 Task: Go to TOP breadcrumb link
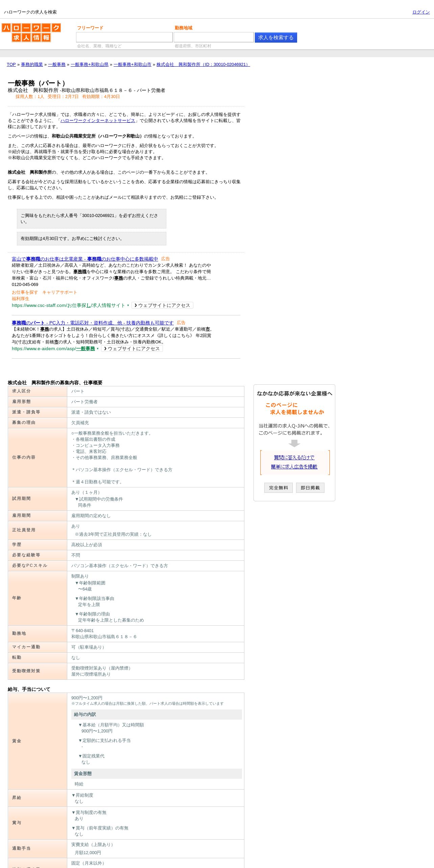tap(11, 65)
